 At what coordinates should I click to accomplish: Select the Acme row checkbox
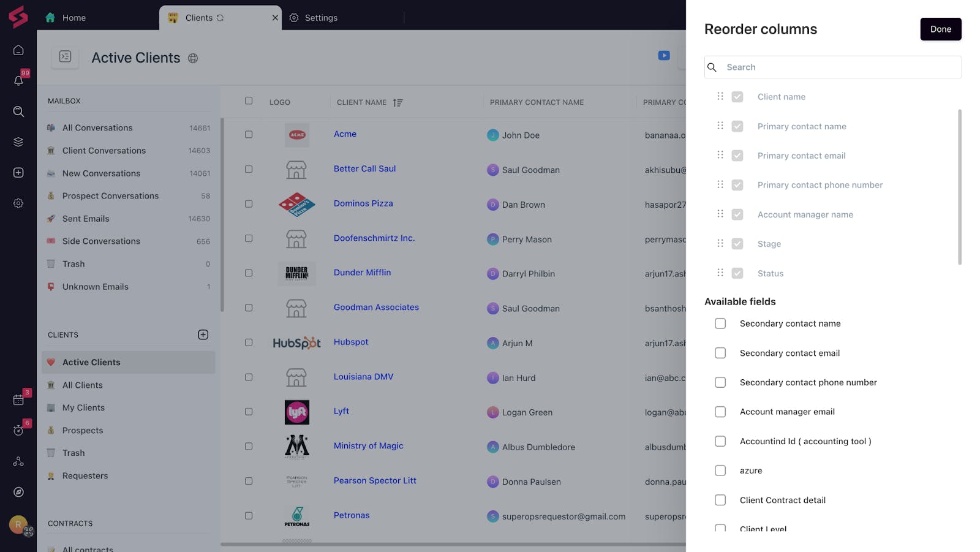pyautogui.click(x=249, y=134)
